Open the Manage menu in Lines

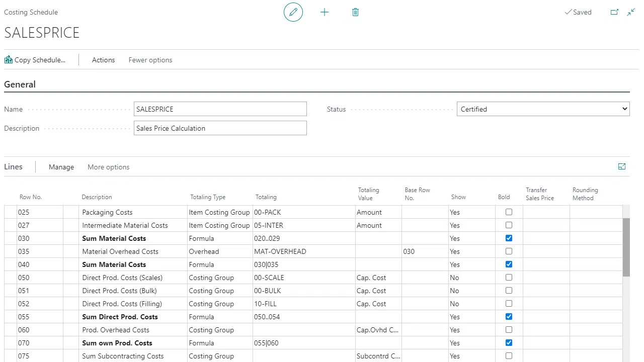pos(61,167)
